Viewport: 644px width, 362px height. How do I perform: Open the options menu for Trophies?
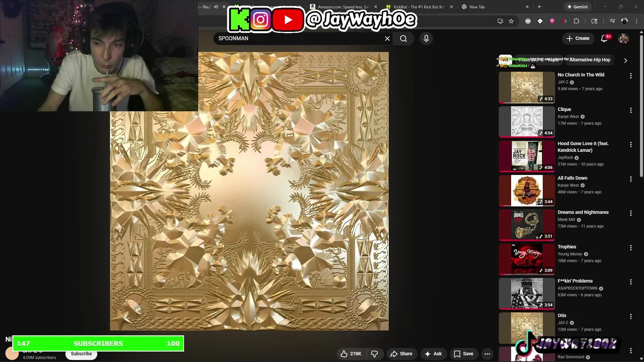(x=630, y=247)
